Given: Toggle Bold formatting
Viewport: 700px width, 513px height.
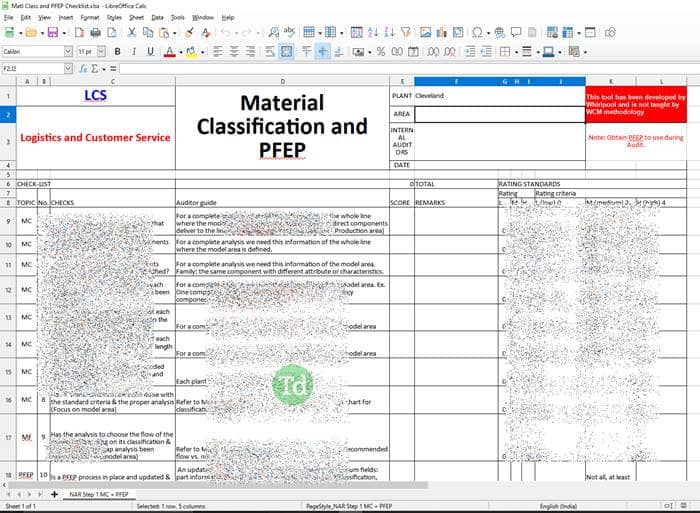Looking at the screenshot, I should (117, 51).
